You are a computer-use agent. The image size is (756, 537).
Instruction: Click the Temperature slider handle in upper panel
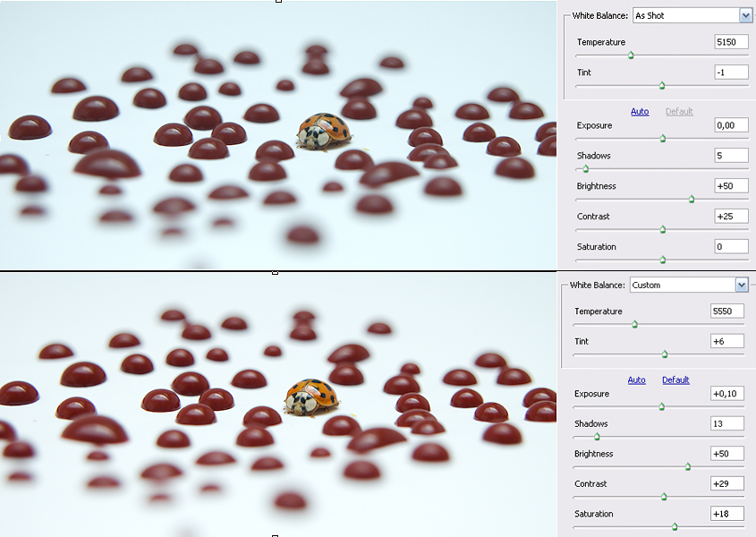[x=631, y=55]
